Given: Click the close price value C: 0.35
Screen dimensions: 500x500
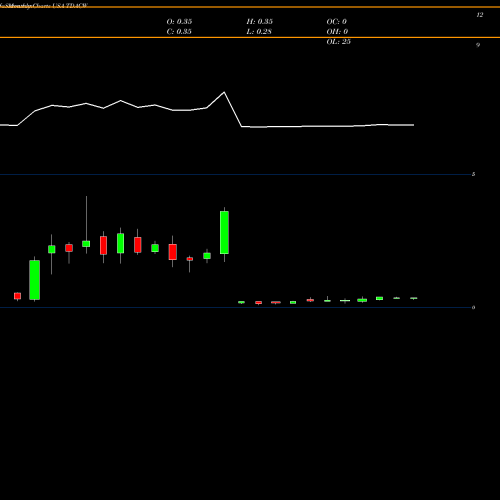Looking at the screenshot, I should 179,32.
